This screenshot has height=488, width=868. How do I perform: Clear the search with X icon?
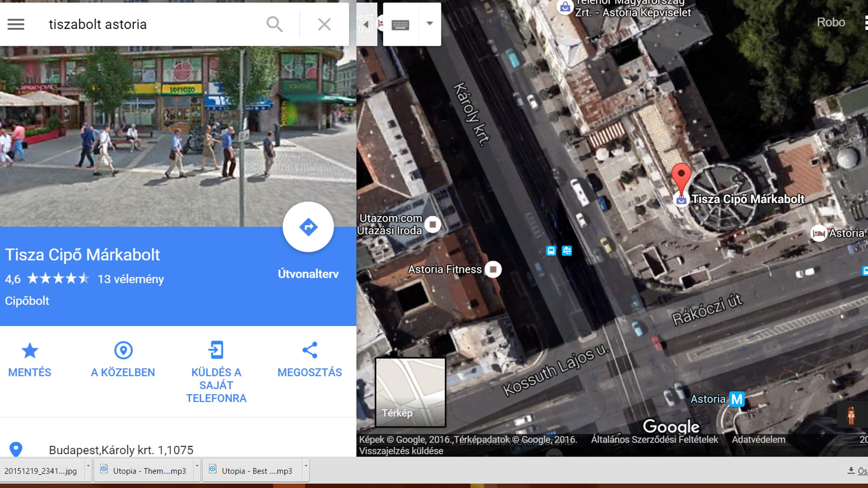(x=324, y=24)
